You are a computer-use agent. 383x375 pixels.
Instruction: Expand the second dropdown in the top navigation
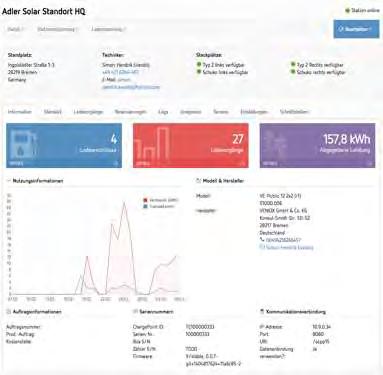[57, 29]
